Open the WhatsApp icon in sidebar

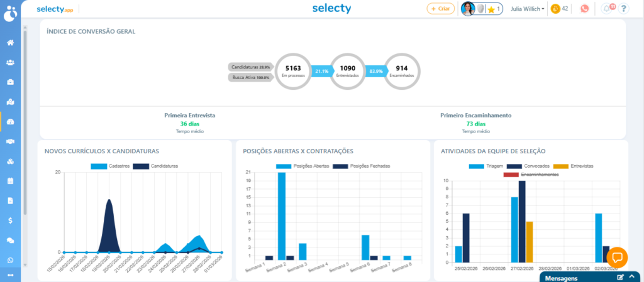(10, 260)
